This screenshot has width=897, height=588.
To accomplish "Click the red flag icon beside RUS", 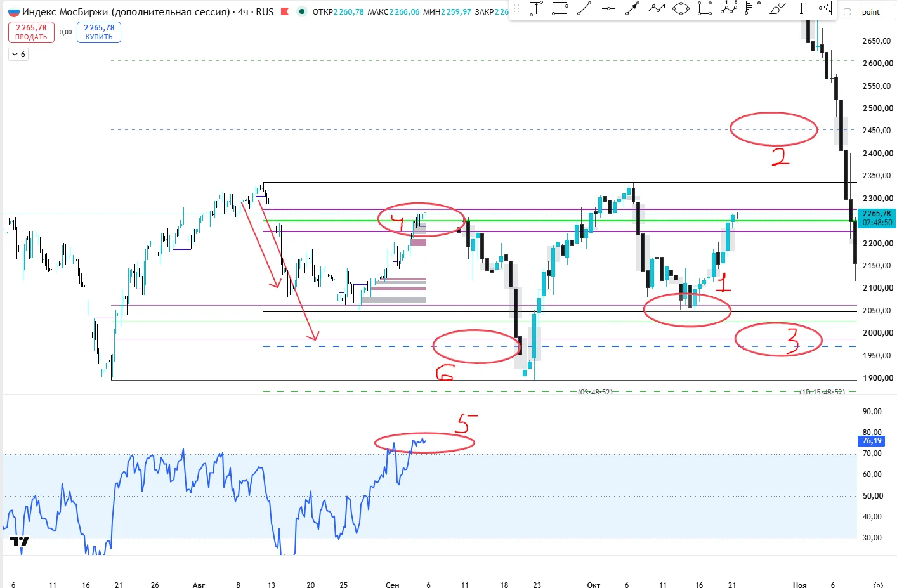I will [285, 11].
